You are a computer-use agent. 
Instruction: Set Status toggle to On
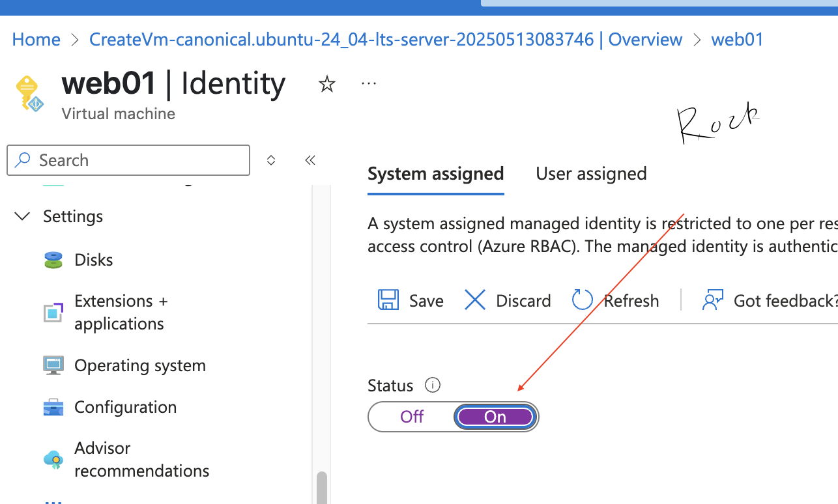click(x=495, y=417)
